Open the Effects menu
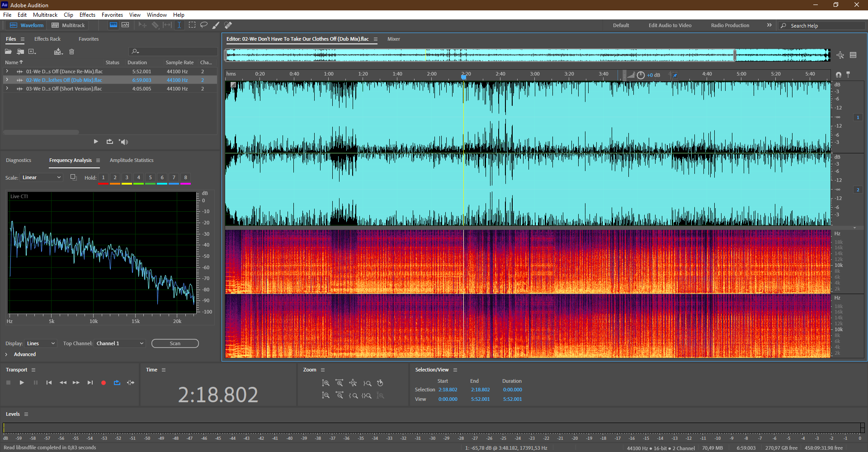The height and width of the screenshot is (452, 868). pos(87,15)
